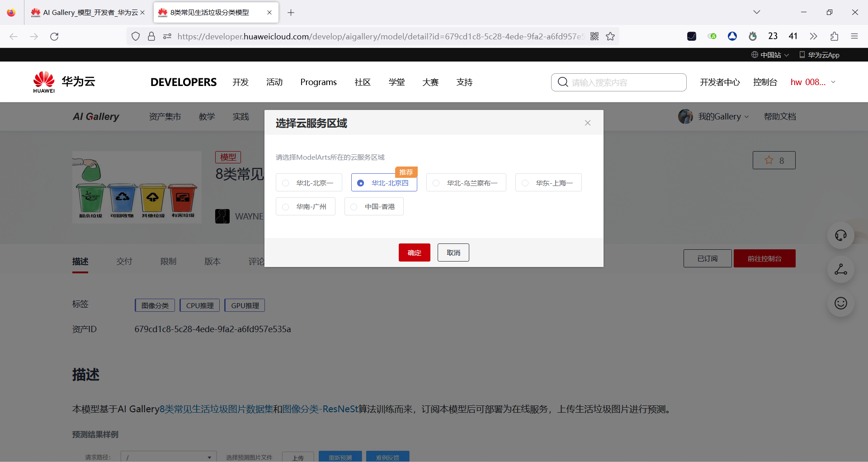868x462 pixels.
Task: Click the share icon on the right edge
Action: 840,270
